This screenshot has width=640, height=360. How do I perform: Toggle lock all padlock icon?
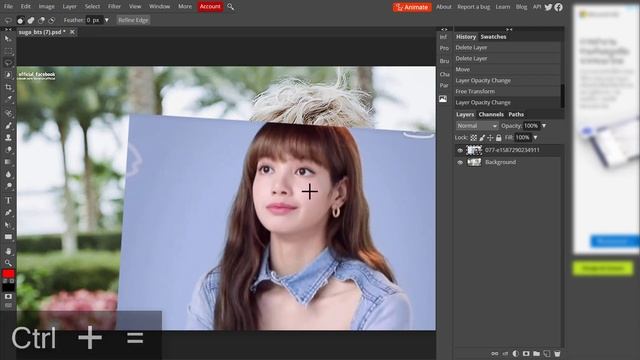(x=498, y=138)
